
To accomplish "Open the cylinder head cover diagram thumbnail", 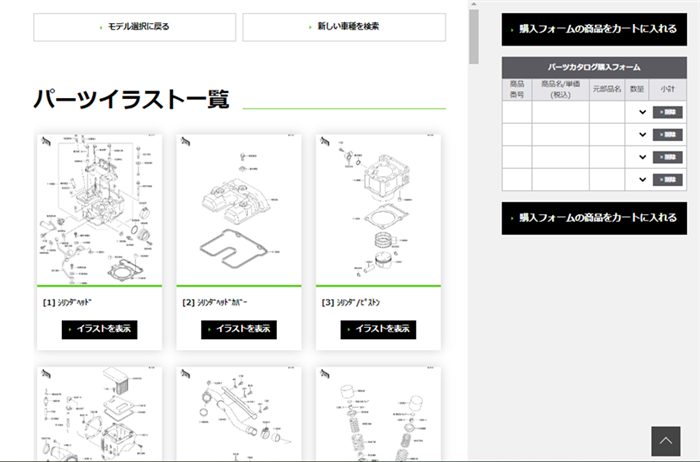I will [239, 210].
